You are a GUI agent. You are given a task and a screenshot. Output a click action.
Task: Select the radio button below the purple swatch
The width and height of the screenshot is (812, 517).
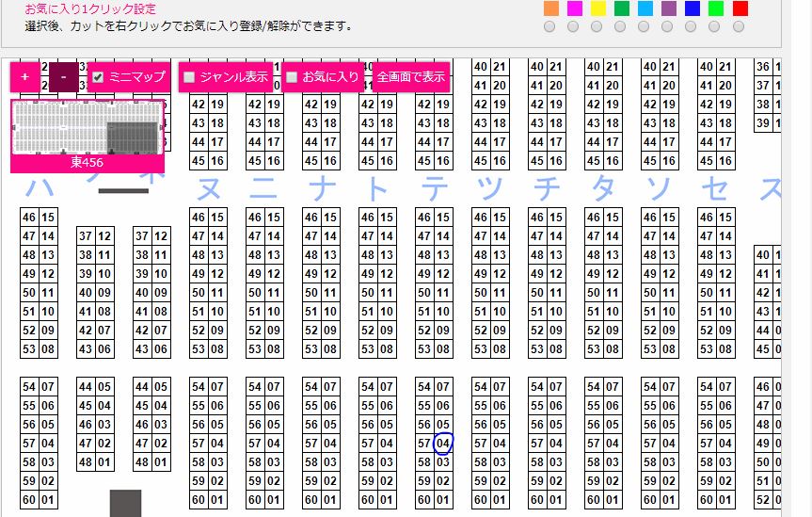(x=667, y=26)
